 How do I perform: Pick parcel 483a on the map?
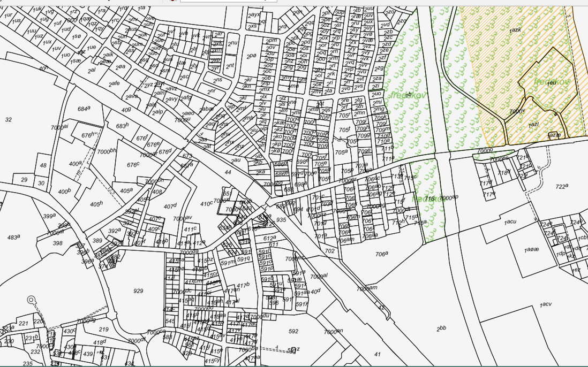(13, 236)
